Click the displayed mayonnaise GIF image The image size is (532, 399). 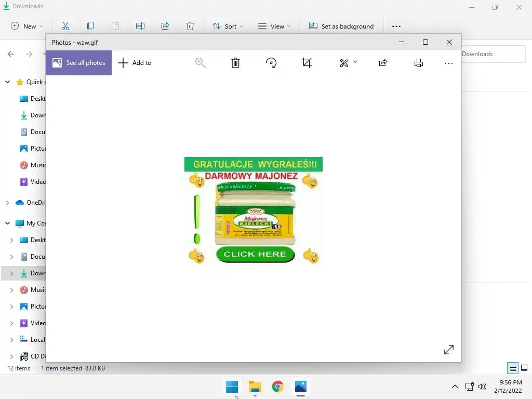(254, 210)
